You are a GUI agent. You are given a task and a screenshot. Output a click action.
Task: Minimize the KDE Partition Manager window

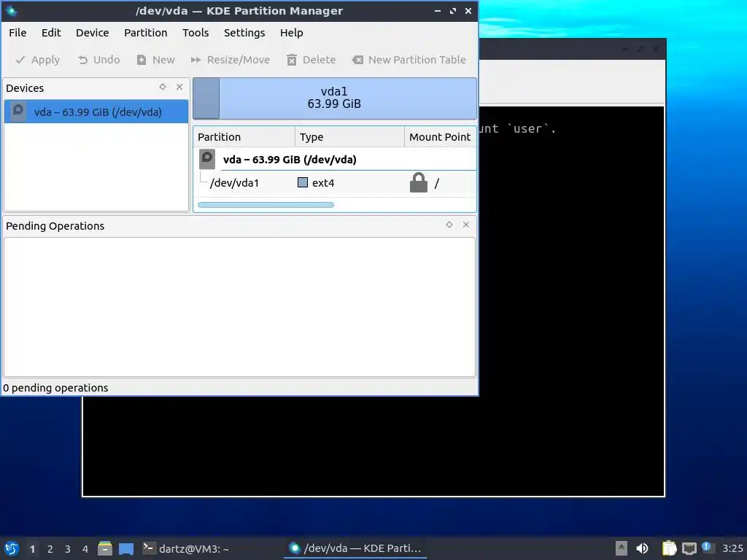(x=438, y=11)
